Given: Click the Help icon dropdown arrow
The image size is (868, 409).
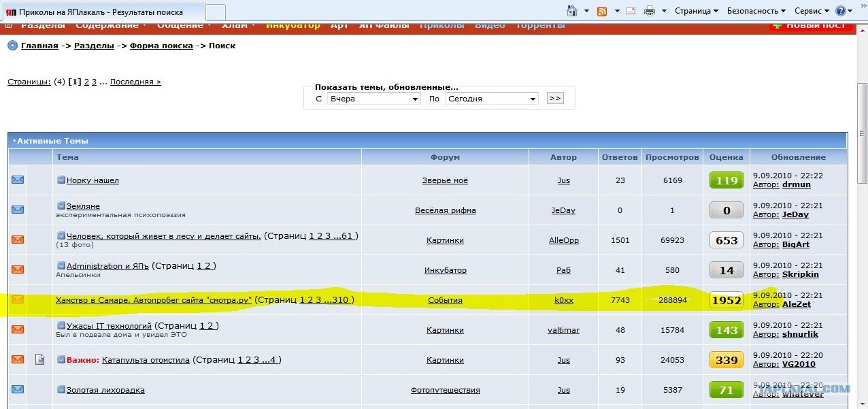Looking at the screenshot, I should click(x=850, y=11).
